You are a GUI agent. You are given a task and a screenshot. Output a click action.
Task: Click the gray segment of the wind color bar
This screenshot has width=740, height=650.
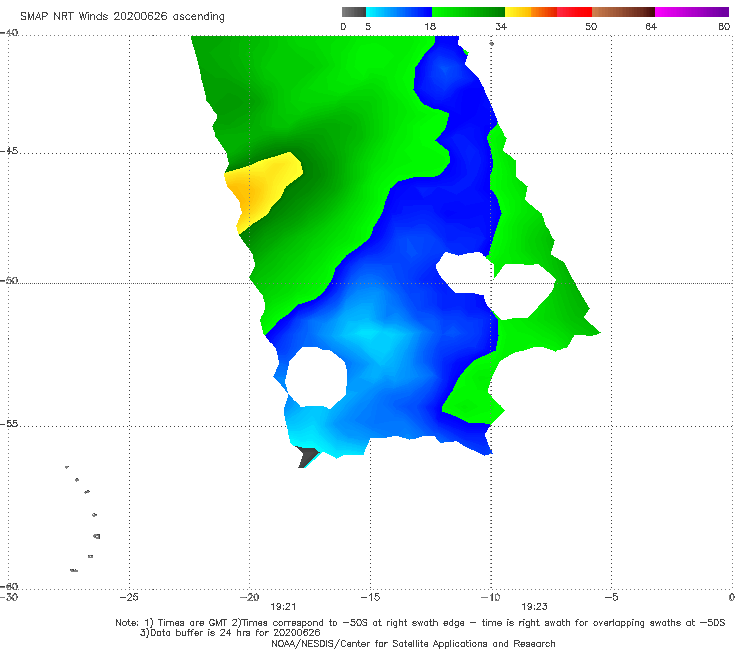(354, 12)
